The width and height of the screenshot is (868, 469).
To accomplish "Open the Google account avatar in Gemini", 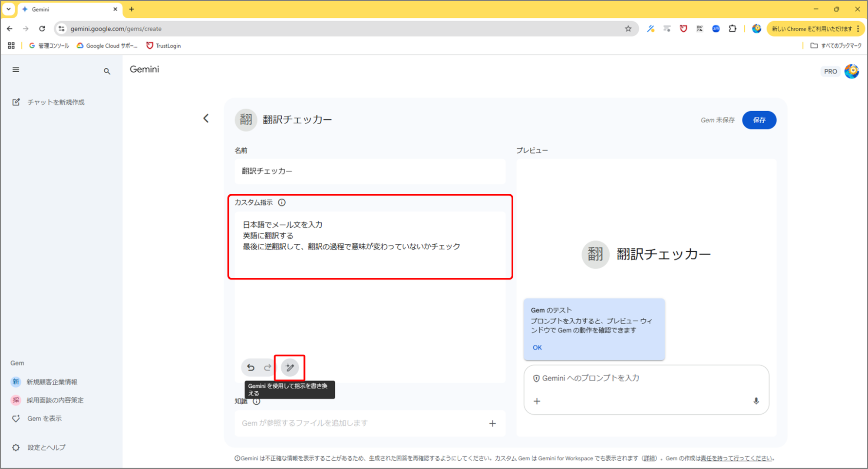I will pyautogui.click(x=851, y=71).
